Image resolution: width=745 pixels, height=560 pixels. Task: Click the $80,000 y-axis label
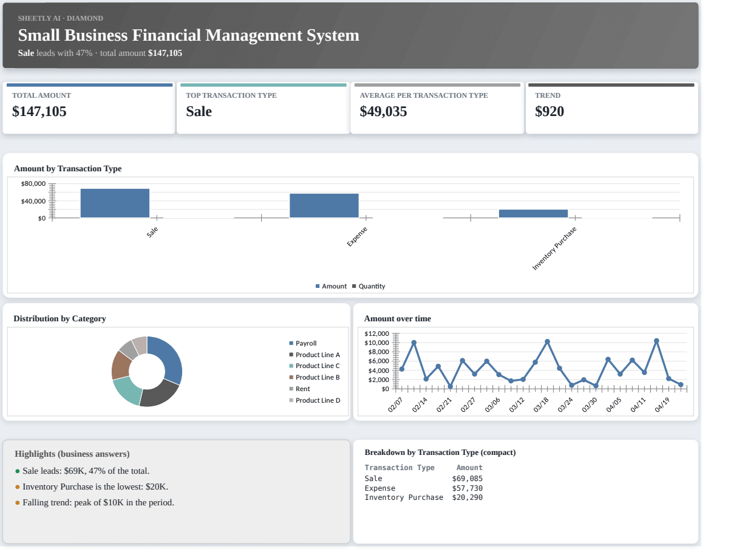(x=33, y=183)
